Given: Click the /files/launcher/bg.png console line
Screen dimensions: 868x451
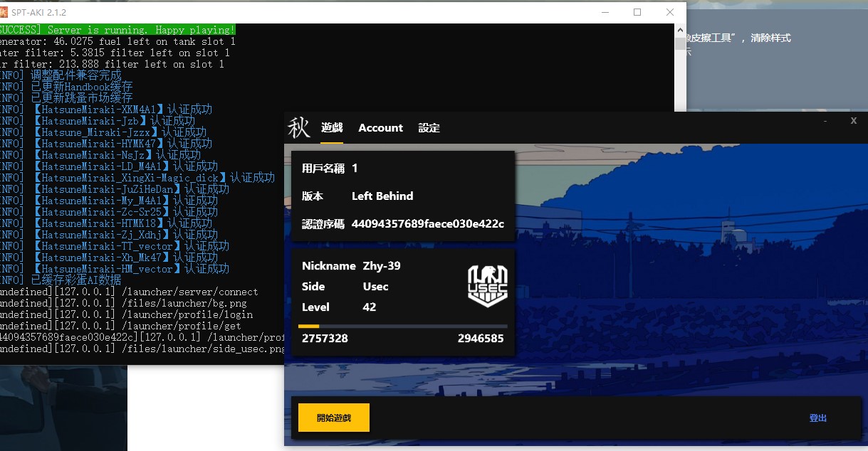Looking at the screenshot, I should (x=123, y=303).
